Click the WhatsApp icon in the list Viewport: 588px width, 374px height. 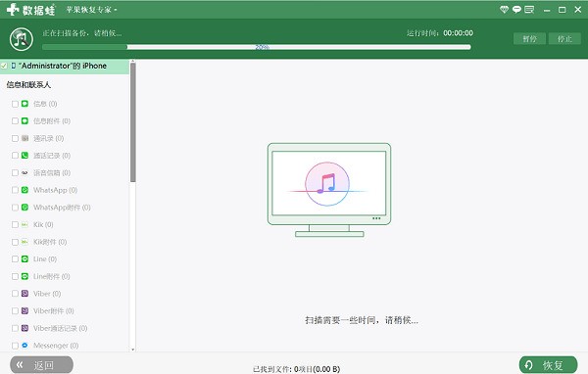(x=24, y=190)
